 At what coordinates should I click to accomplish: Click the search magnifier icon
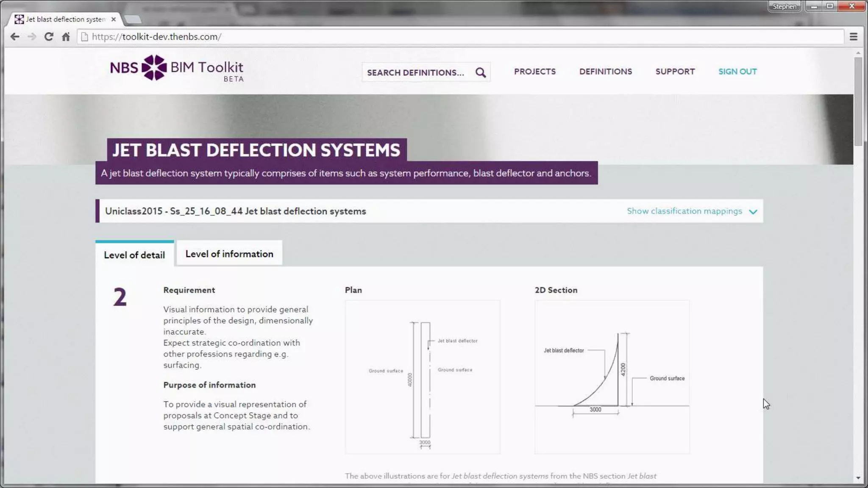[480, 72]
